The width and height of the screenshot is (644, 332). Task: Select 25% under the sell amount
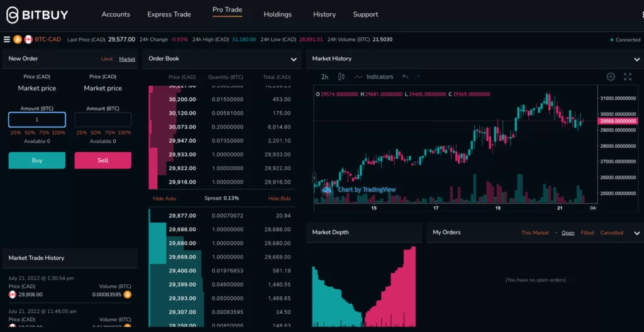pyautogui.click(x=82, y=133)
